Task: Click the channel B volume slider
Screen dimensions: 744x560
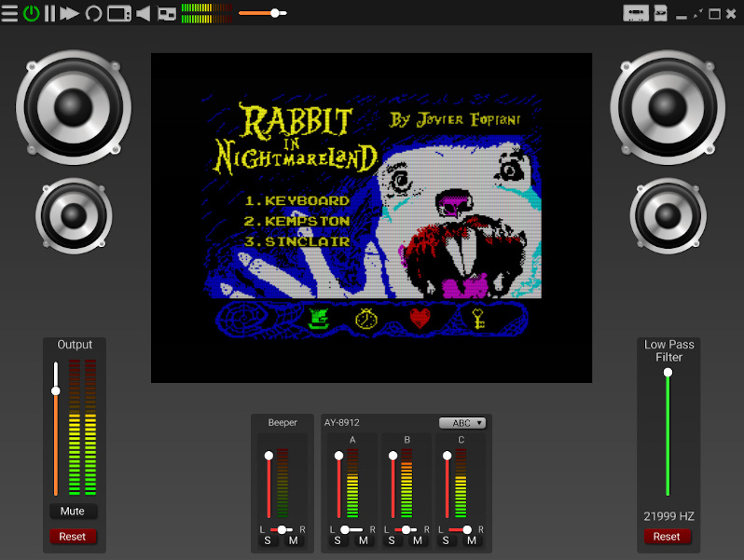Action: point(393,485)
